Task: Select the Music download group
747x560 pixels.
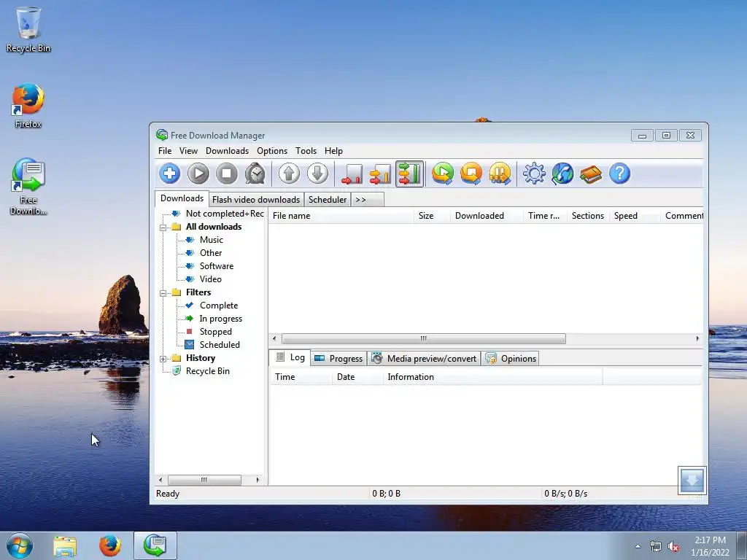Action: click(212, 239)
